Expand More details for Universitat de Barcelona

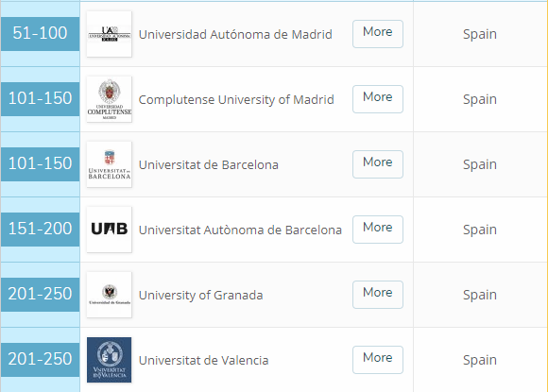tap(378, 164)
